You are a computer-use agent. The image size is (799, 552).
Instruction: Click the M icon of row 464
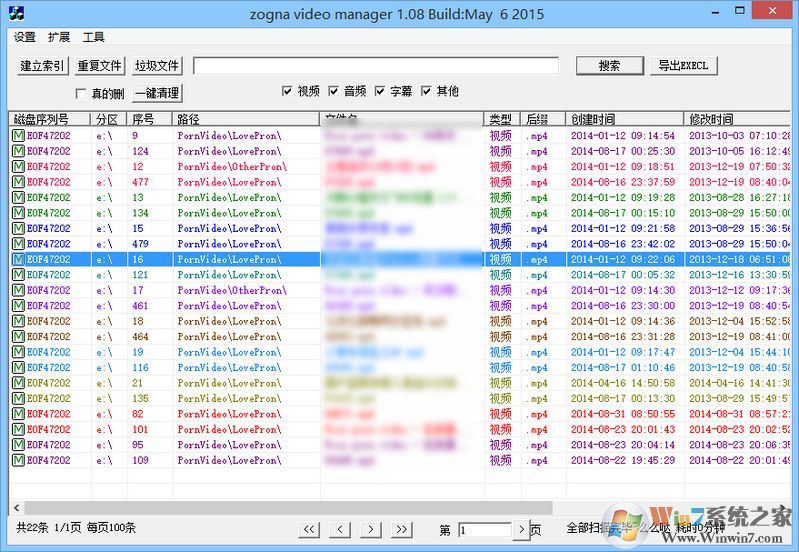(x=18, y=336)
